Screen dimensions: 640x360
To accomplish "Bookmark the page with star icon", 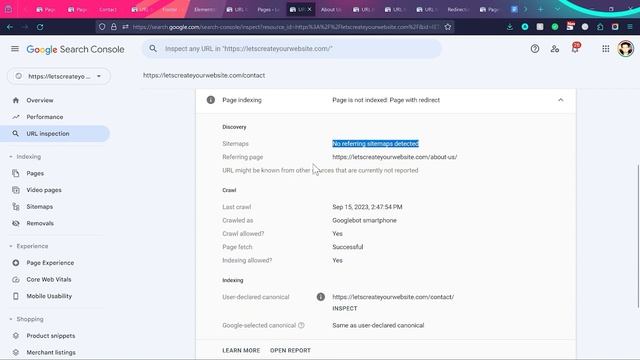I will pos(448,27).
